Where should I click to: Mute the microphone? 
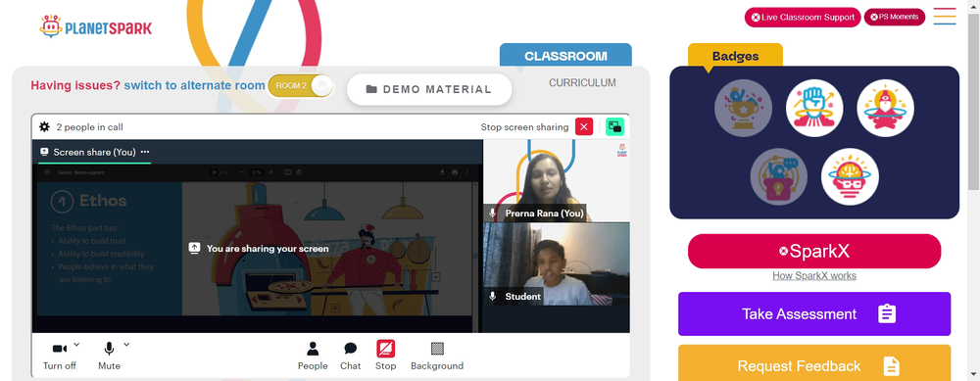[110, 356]
